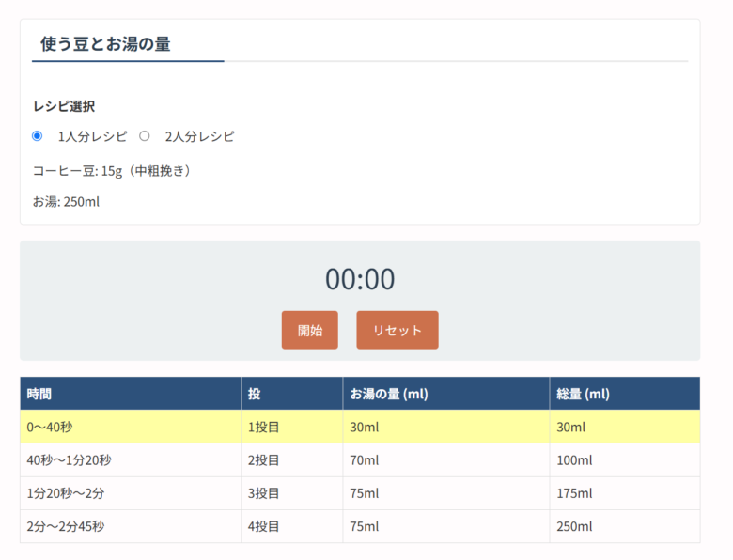Choose the 2人分レシピ radio option
Screen dimensions: 733x560
pyautogui.click(x=145, y=136)
